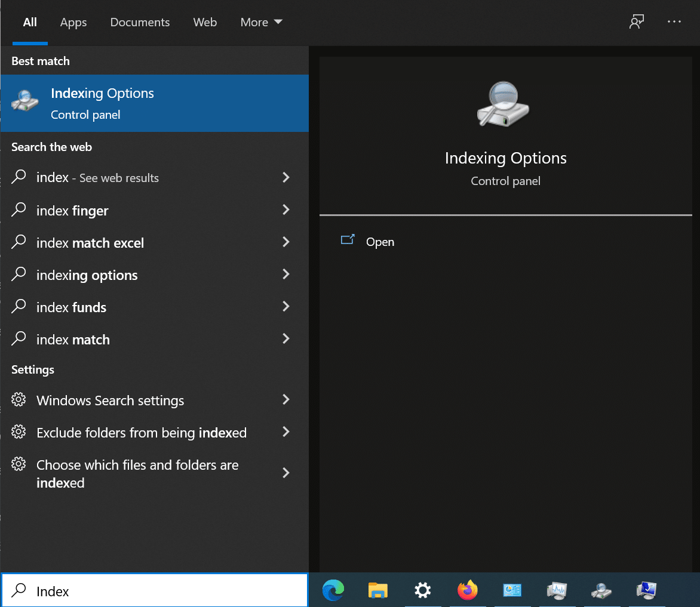Image resolution: width=700 pixels, height=607 pixels.
Task: Open Microsoft Edge from the taskbar
Action: (333, 590)
